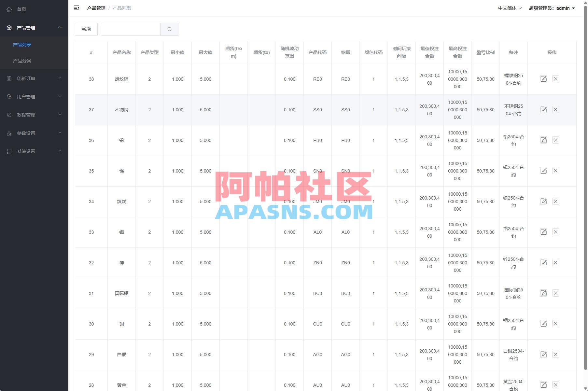Screen dimensions: 588x391
Task: Click the edit icon for 煤炭 row
Action: (x=543, y=201)
